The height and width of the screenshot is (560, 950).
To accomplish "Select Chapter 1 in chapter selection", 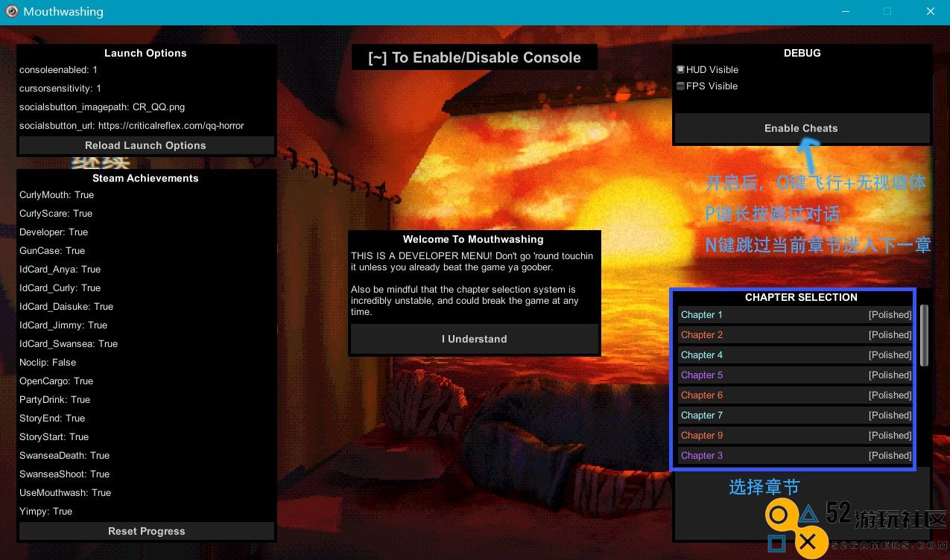I will coord(796,315).
